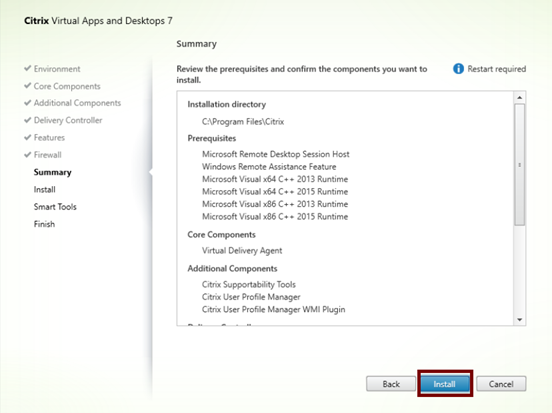Click Windows Remote Assistance Feature entry
552x413 pixels.
[269, 167]
